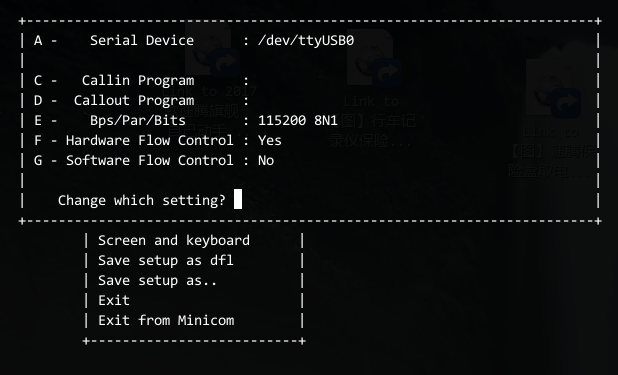Toggle Software Flow Control No value

(x=266, y=161)
